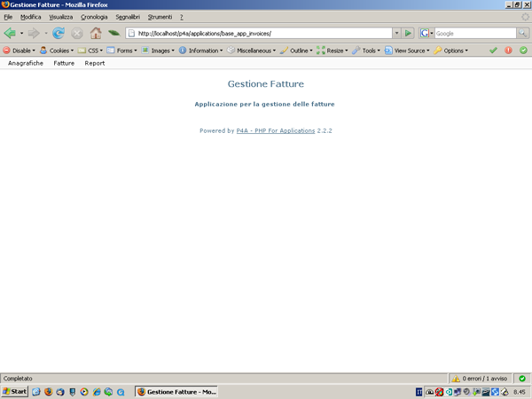The image size is (532, 399).
Task: Reload the page with the Refresh icon
Action: (59, 33)
